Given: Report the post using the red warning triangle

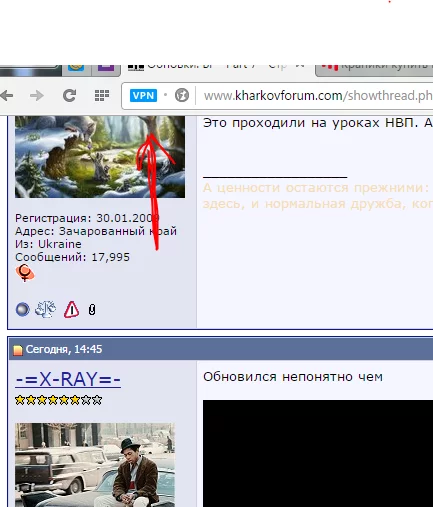Looking at the screenshot, I should [71, 309].
